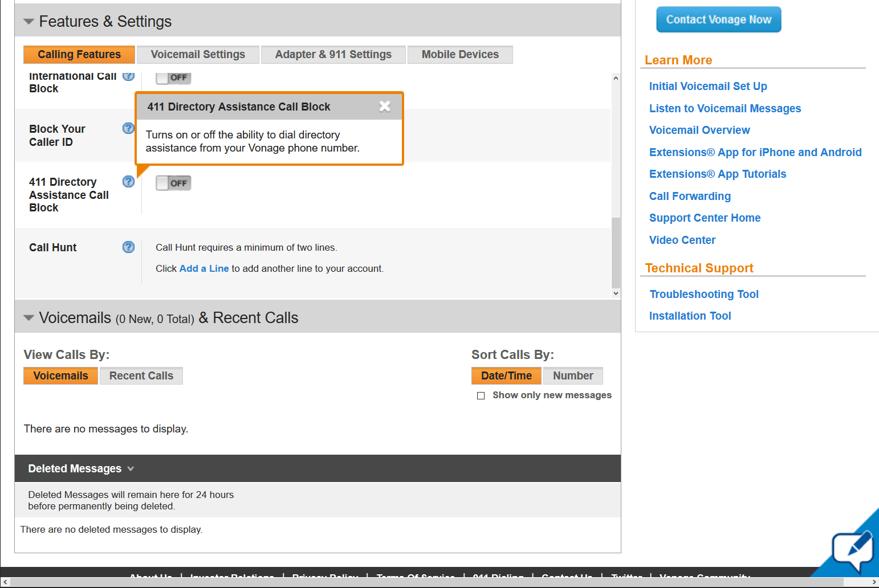Close the 411 Directory Assistance tooltip popup

[x=385, y=106]
